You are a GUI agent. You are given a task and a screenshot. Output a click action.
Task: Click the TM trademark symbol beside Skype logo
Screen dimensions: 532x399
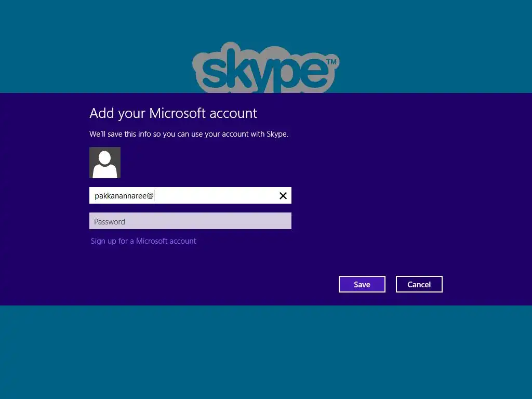(x=331, y=62)
